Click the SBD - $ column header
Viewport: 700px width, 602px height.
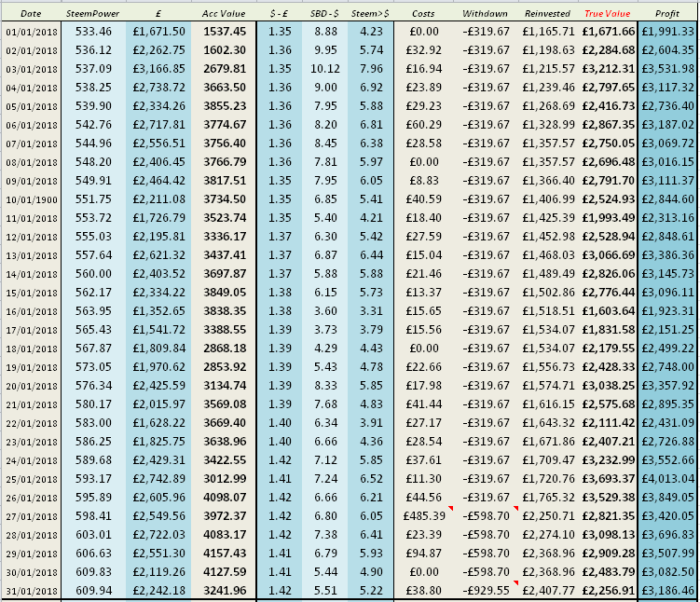coord(324,14)
